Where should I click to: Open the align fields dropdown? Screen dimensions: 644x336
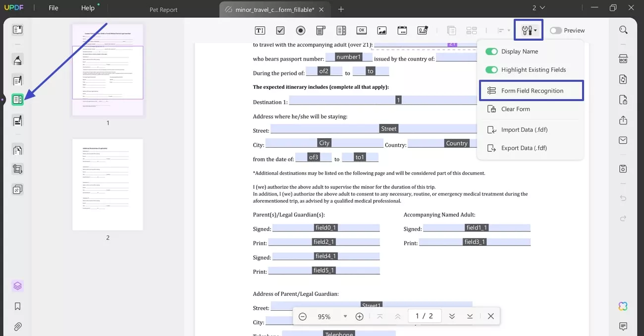[x=504, y=30]
